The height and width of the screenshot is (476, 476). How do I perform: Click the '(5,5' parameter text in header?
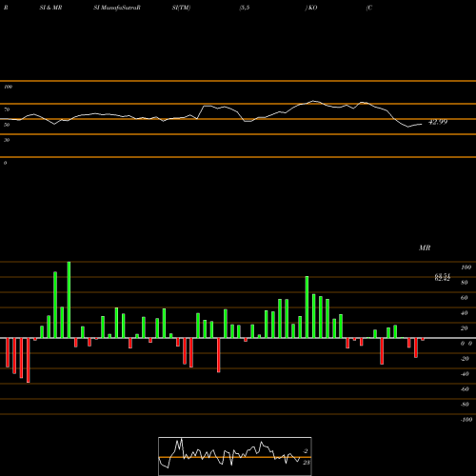[245, 8]
